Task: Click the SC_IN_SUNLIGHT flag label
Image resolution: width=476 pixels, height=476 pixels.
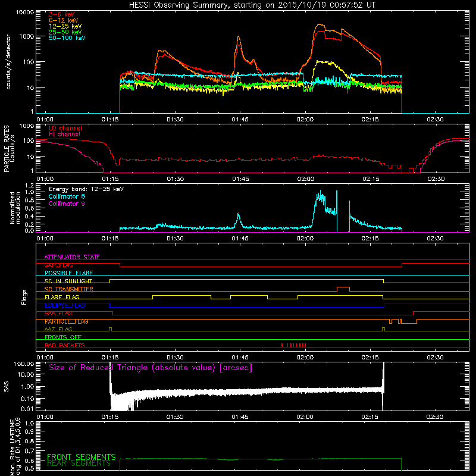Action: tap(68, 281)
